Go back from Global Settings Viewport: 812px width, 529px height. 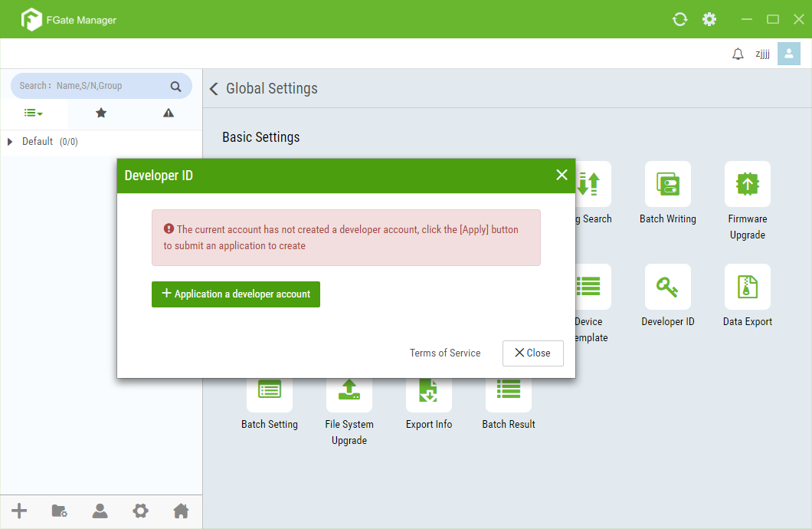(214, 89)
